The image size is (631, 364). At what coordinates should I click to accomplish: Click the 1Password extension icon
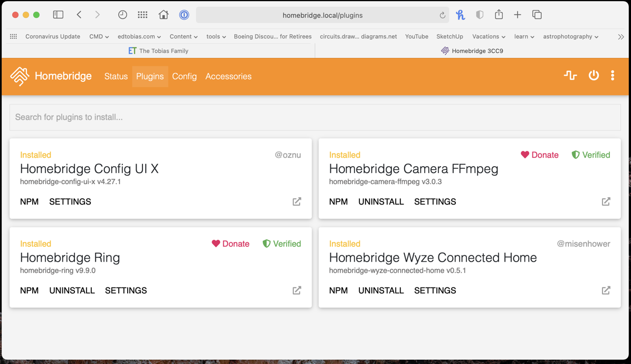pyautogui.click(x=184, y=15)
